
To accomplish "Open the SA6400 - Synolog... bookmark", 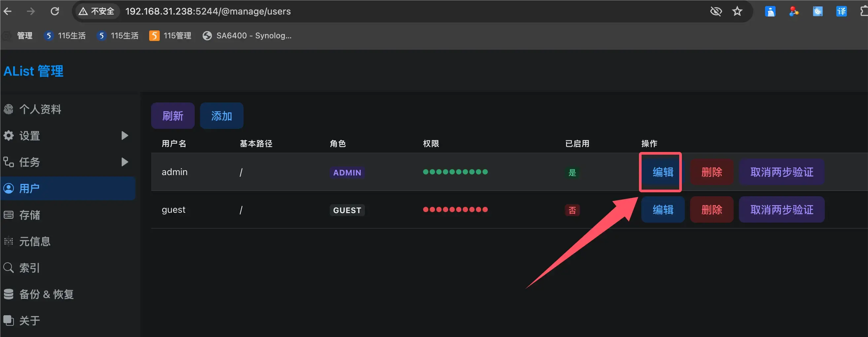I will point(247,35).
